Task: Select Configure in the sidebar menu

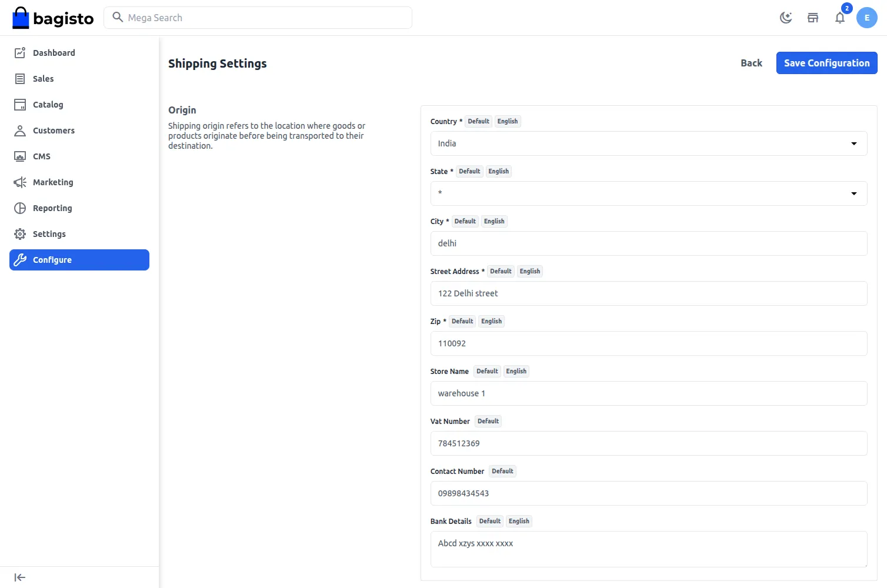Action: (52, 259)
